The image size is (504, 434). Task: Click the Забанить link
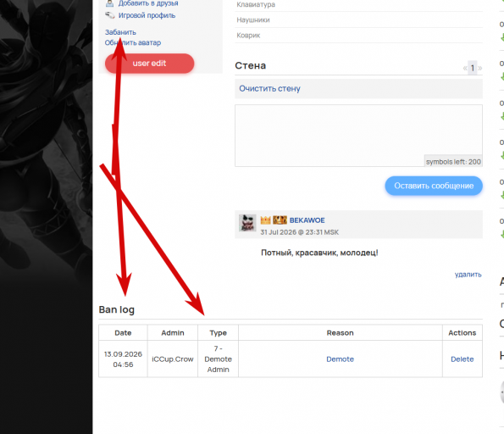[x=120, y=32]
